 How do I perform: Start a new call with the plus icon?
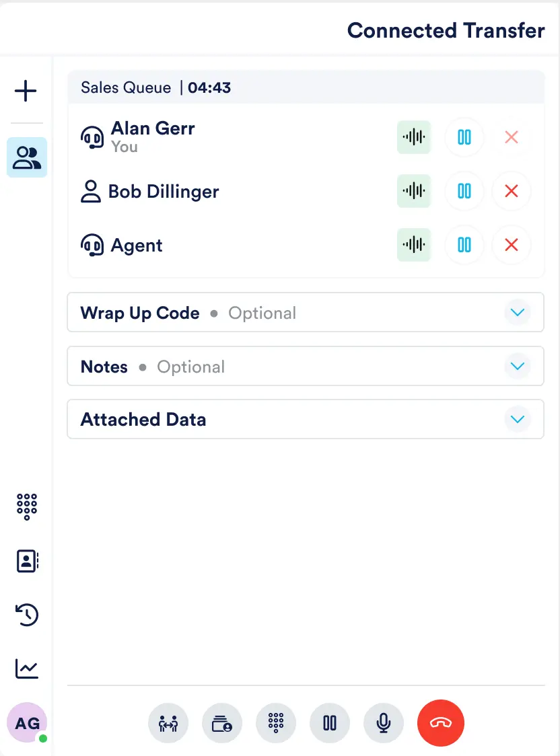(x=26, y=91)
